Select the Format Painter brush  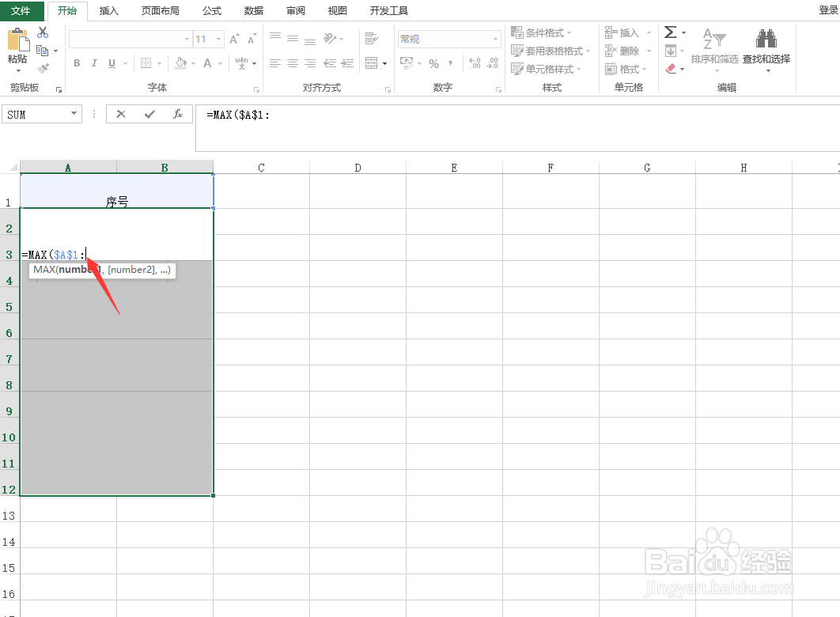tap(43, 68)
